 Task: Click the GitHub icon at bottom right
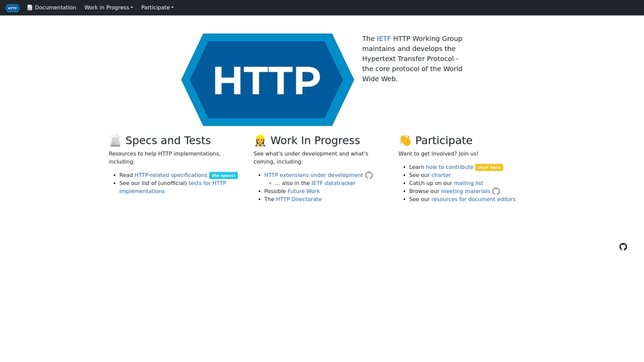623,247
